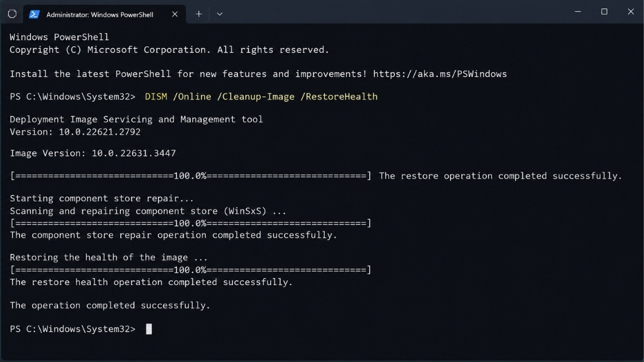Click 'Starting component store repair...' line
Viewport: 644px width, 362px height.
click(102, 198)
